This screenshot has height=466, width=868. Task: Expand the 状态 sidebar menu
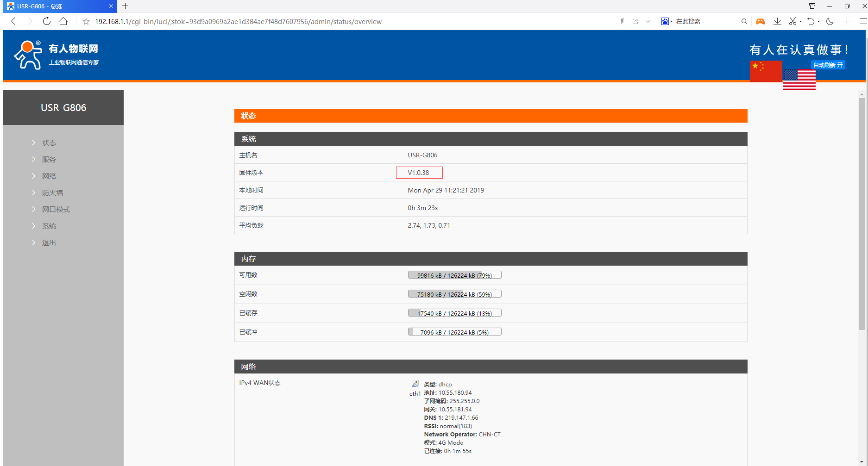coord(49,143)
